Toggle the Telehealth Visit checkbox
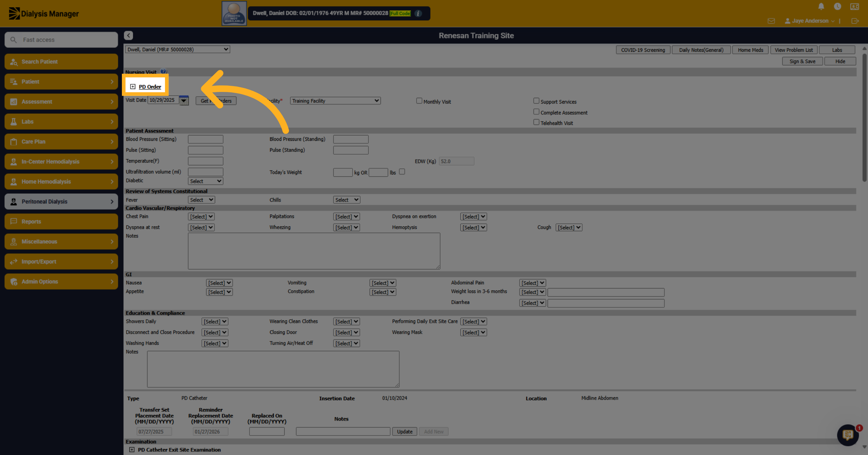The width and height of the screenshot is (868, 455). click(536, 122)
